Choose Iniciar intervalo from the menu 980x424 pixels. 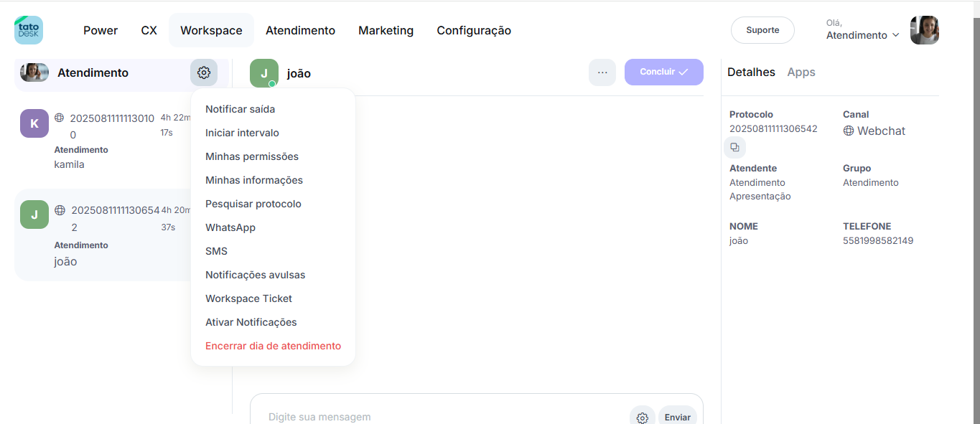(242, 133)
